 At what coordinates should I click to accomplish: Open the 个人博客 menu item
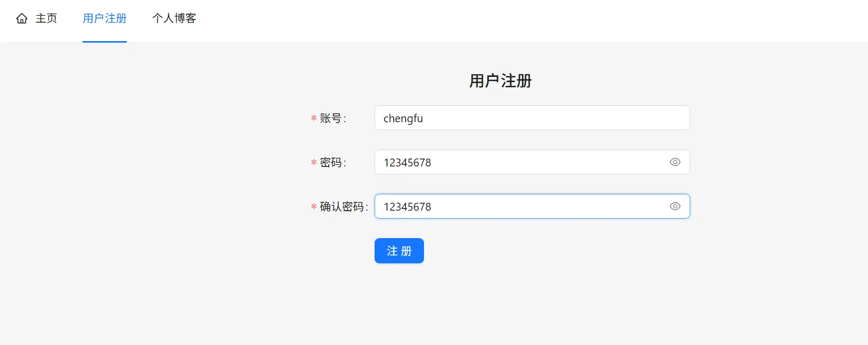(x=174, y=18)
